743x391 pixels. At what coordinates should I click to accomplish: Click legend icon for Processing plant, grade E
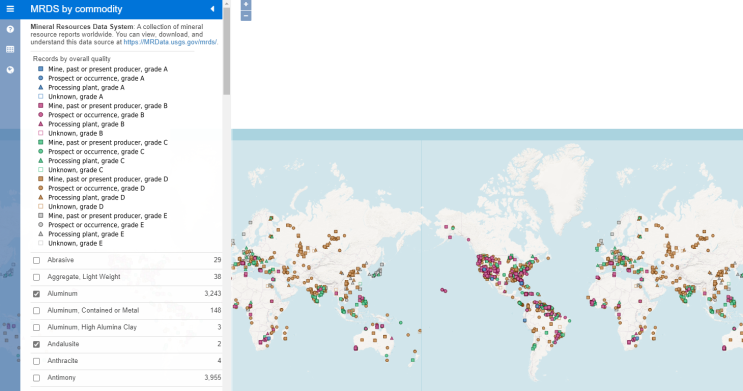pos(41,234)
